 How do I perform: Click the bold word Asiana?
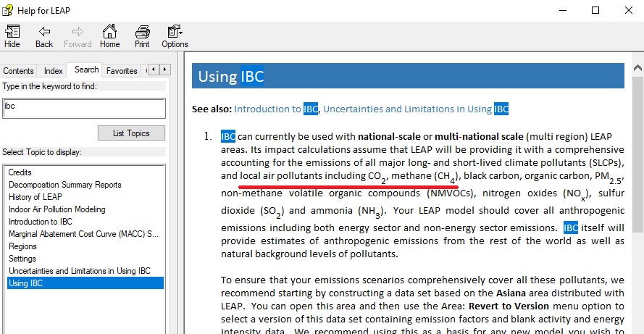pos(511,293)
